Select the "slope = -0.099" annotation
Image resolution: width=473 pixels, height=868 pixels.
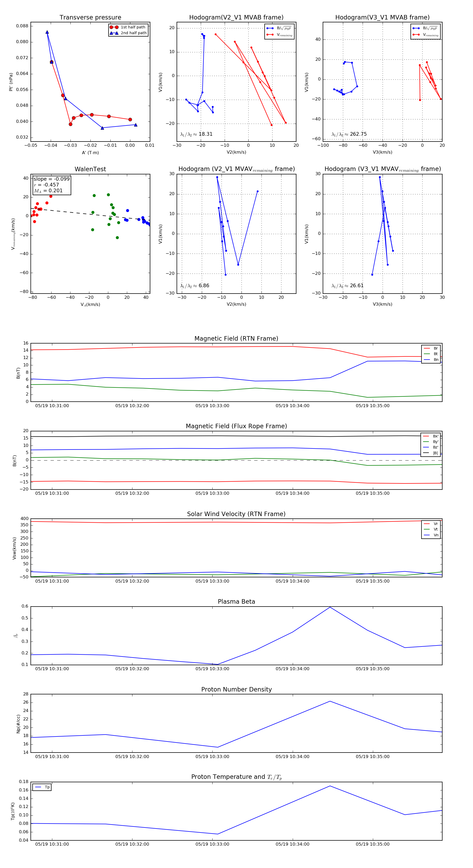click(x=52, y=179)
